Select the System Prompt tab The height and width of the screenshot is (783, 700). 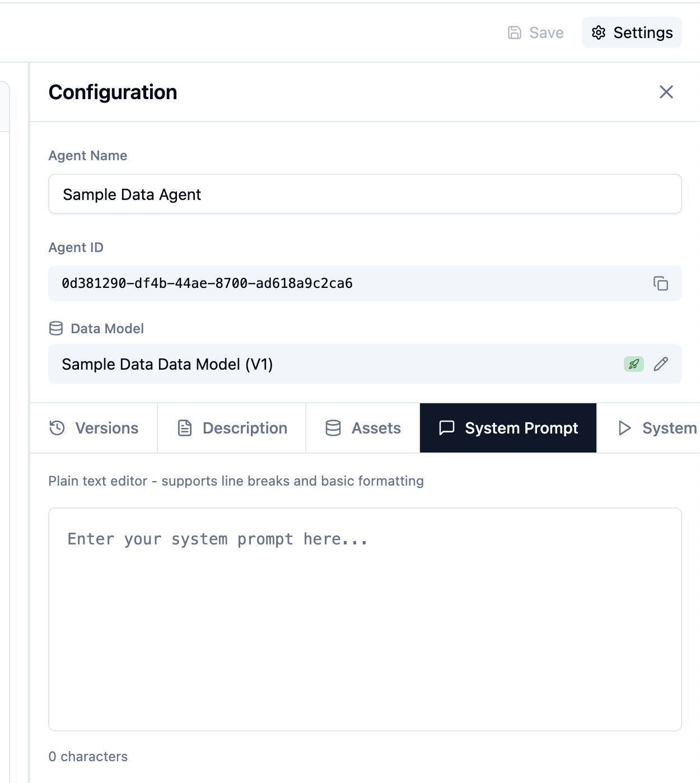point(507,428)
